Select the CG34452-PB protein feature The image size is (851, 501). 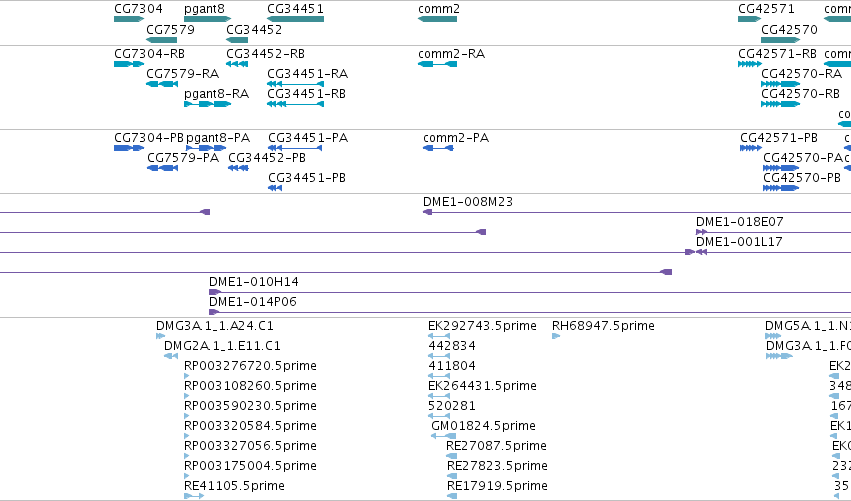tap(238, 168)
